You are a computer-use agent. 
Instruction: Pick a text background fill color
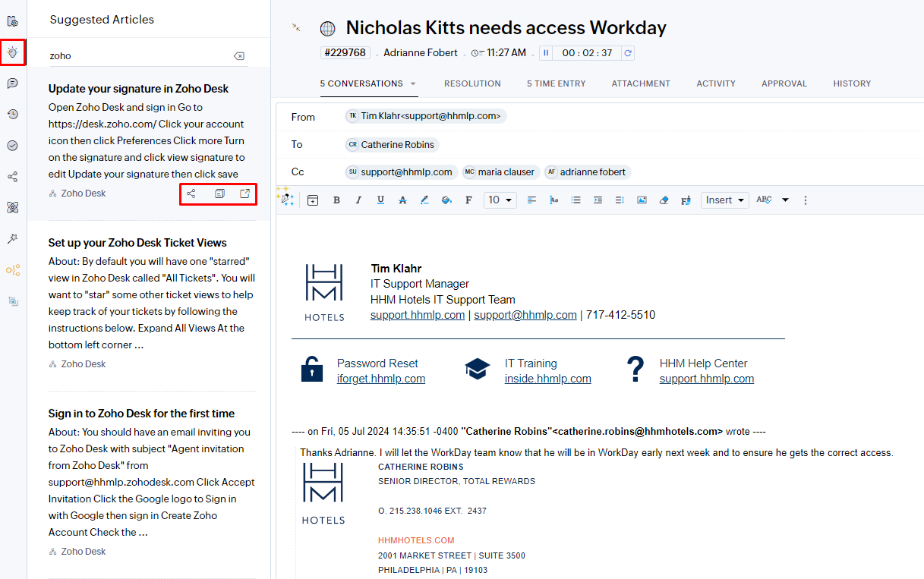tap(446, 200)
